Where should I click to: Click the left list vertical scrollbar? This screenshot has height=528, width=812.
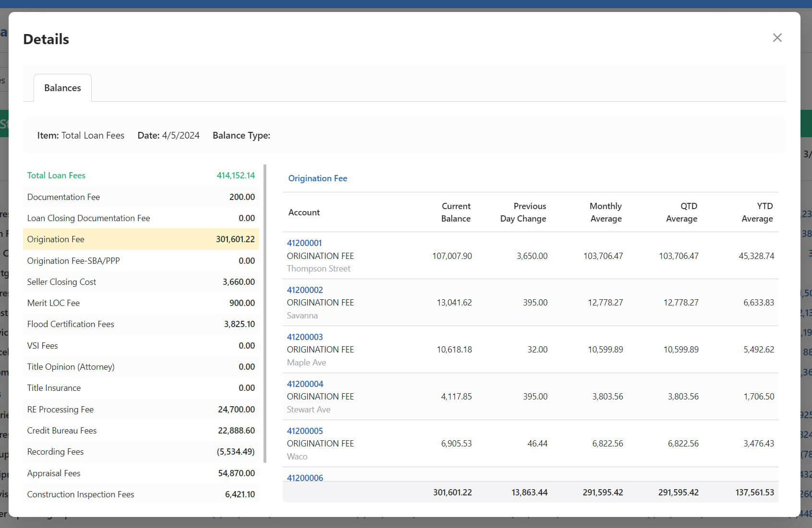click(265, 314)
